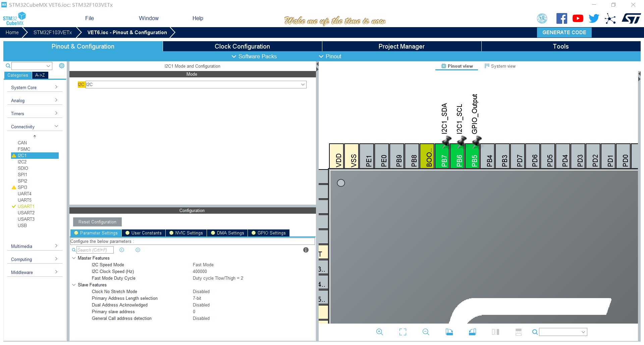Screen dimensions: 644x345
Task: Open the DMA Settings tab
Action: point(227,233)
